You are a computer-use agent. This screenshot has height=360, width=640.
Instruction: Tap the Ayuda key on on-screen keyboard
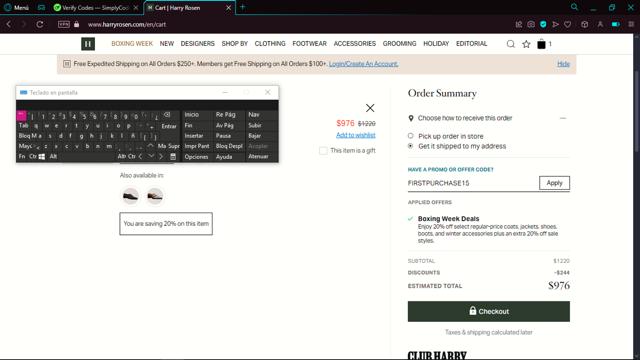coord(224,157)
